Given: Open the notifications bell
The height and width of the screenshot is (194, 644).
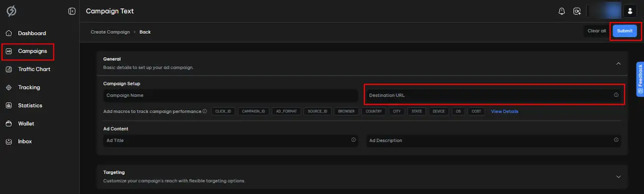Looking at the screenshot, I should coord(562,11).
